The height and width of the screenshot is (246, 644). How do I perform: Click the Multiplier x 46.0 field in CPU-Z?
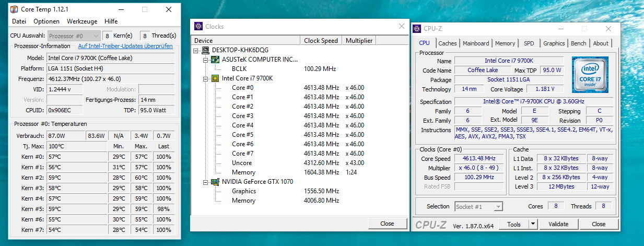click(479, 168)
